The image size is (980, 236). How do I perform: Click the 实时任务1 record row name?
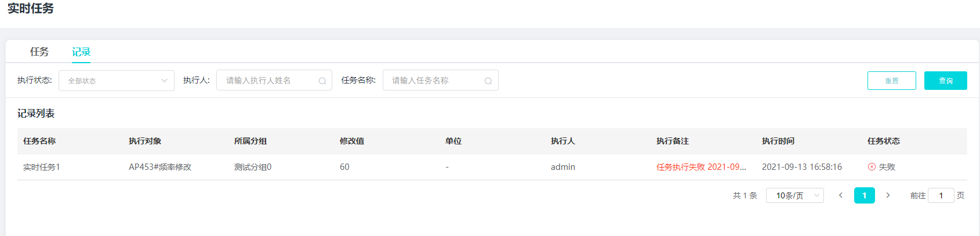click(x=42, y=167)
